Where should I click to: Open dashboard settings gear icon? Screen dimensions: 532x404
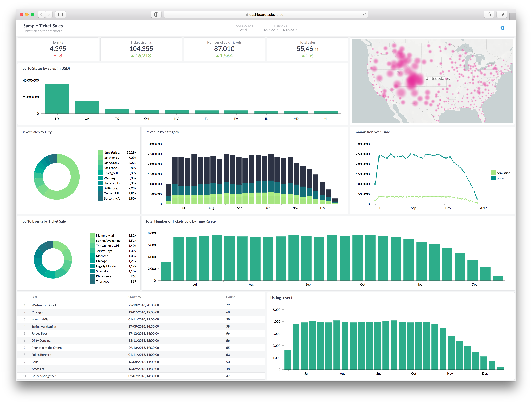(502, 28)
